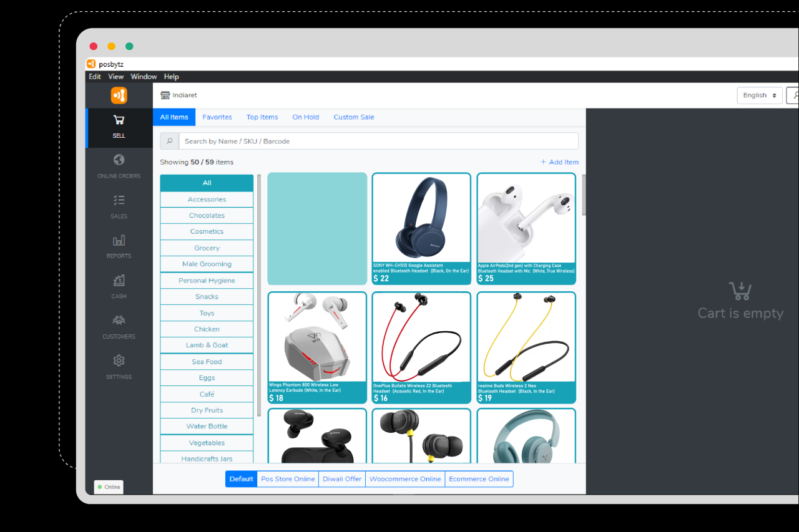Open Settings gear icon
Image resolution: width=799 pixels, height=532 pixels.
(119, 361)
